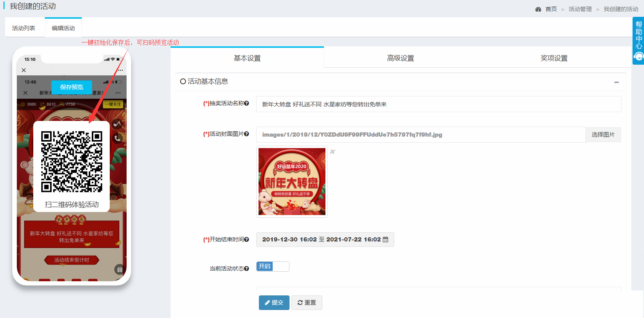Open the start-end date range picker

tap(325, 240)
